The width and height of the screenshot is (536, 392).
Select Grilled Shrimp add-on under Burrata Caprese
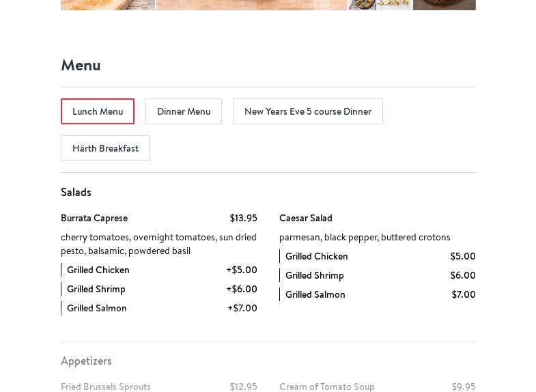(x=96, y=290)
